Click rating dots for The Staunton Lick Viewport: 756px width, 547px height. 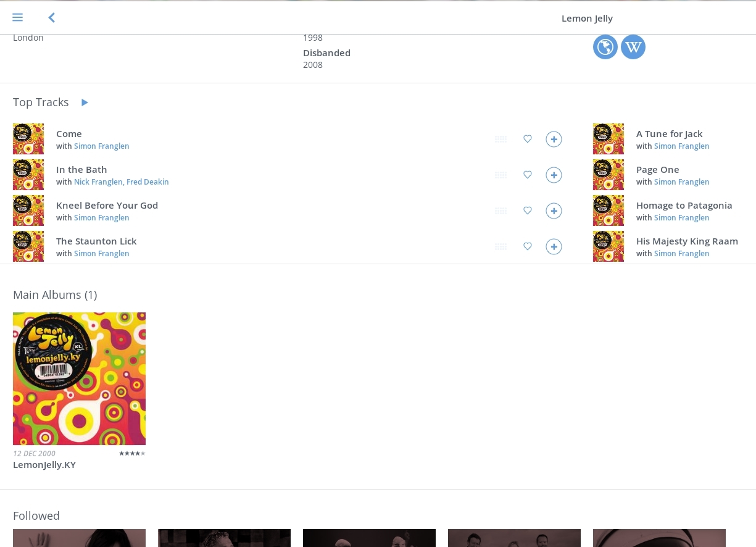(x=501, y=247)
